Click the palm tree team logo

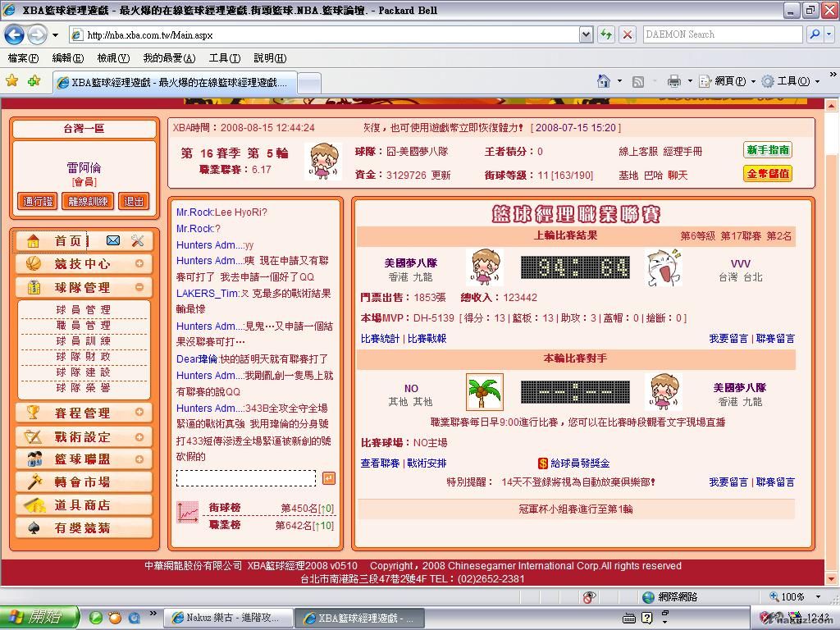point(484,392)
